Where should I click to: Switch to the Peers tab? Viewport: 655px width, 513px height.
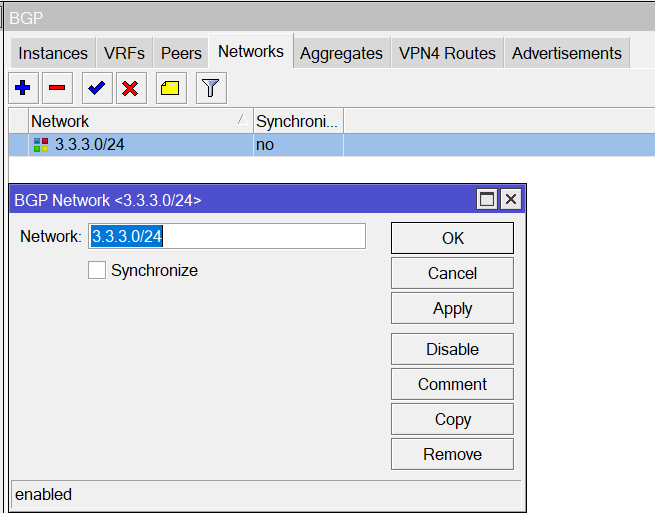pos(181,53)
